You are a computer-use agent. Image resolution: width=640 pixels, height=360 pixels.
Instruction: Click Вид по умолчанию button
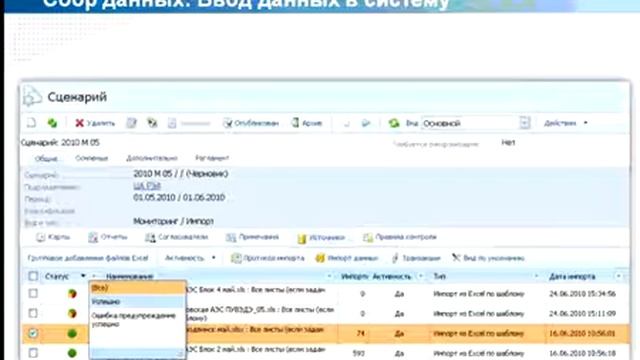coord(488,258)
